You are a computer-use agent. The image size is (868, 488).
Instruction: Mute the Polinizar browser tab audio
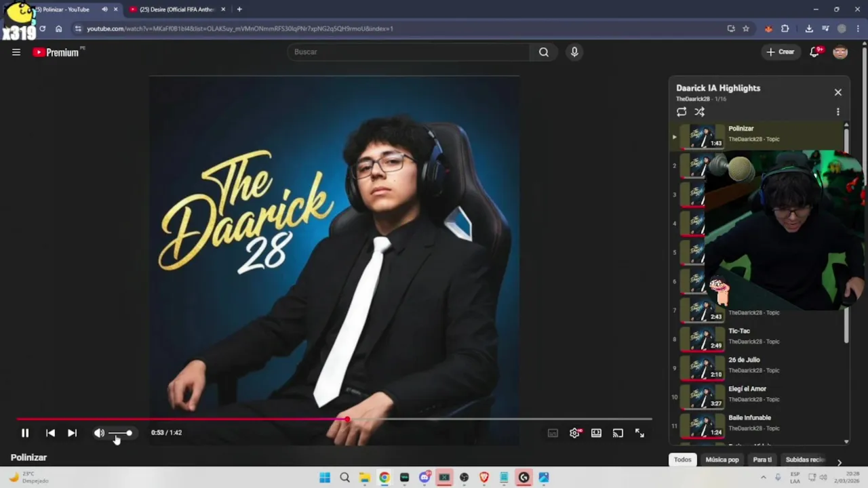104,9
